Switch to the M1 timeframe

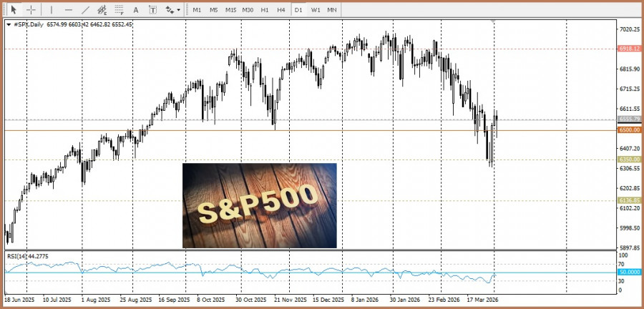[x=197, y=9]
